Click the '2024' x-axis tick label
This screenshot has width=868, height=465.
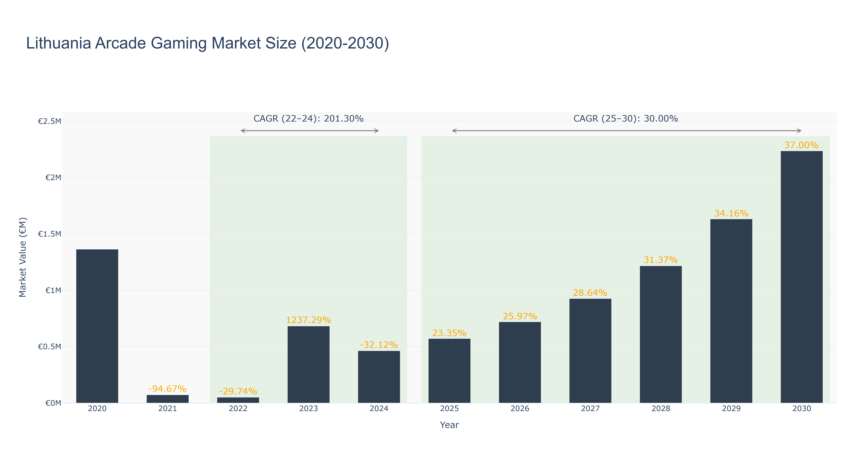click(379, 409)
